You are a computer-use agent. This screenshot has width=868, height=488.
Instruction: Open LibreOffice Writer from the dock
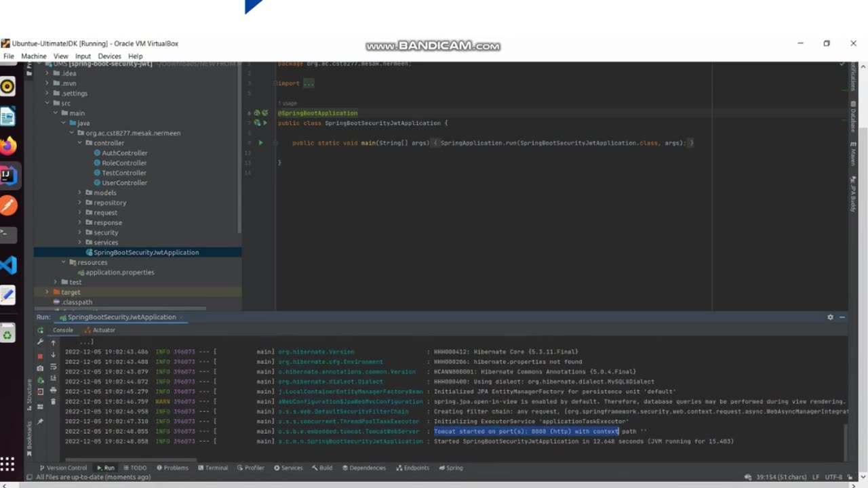pyautogui.click(x=8, y=117)
